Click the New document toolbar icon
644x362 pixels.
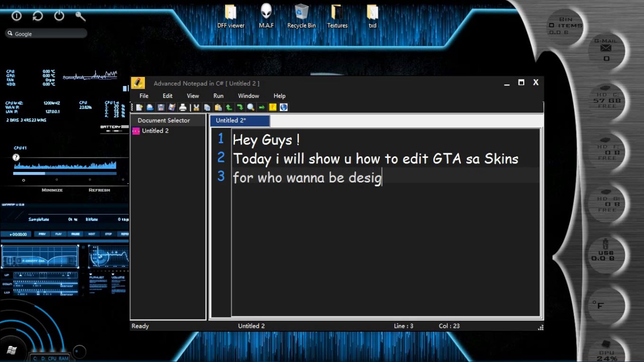[139, 107]
